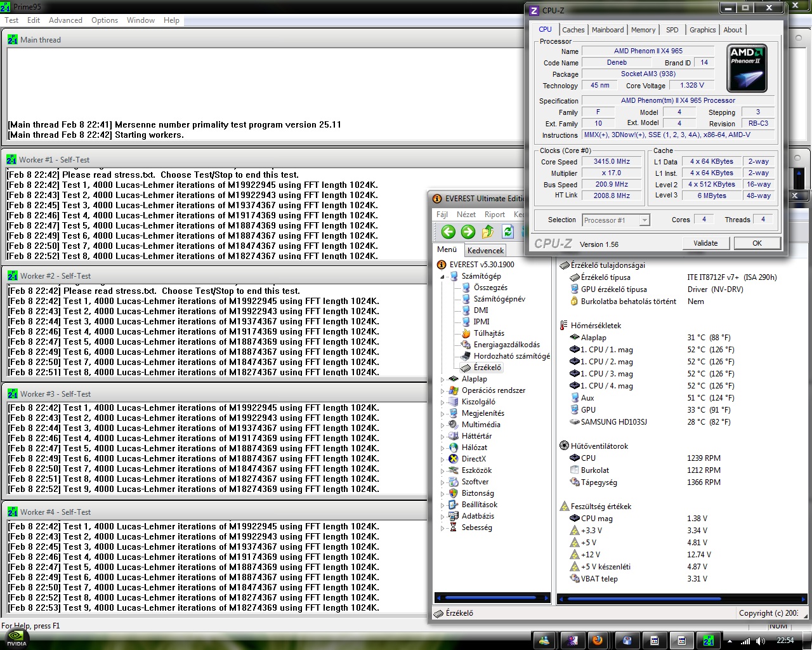Click the sensor panel horizontal scrollbar
Viewport: 812px width, 650px height.
(x=682, y=598)
